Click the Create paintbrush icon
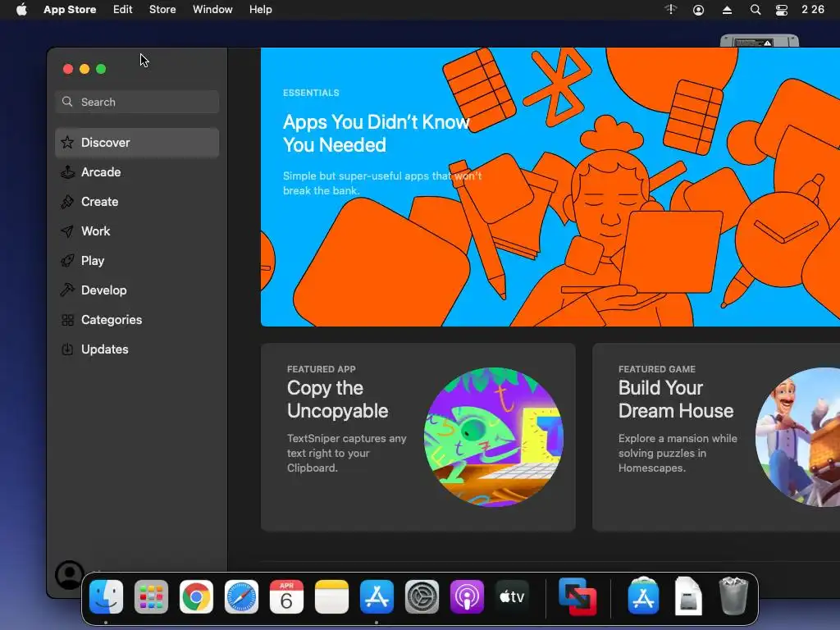The height and width of the screenshot is (630, 840). click(x=67, y=202)
